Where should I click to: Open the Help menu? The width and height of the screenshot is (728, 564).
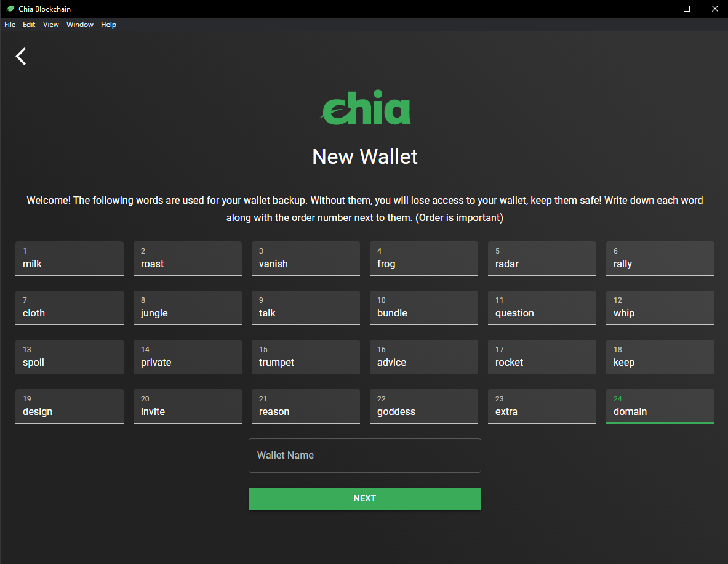(x=108, y=25)
